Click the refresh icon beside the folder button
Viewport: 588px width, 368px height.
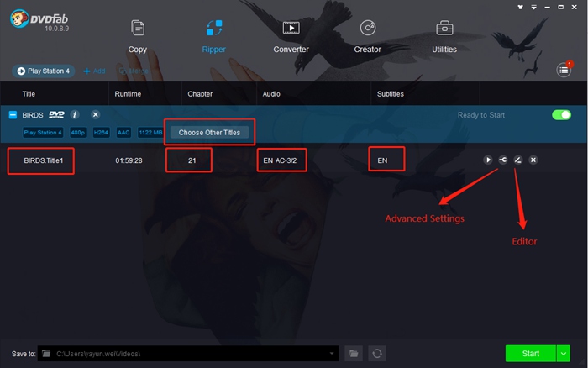377,354
